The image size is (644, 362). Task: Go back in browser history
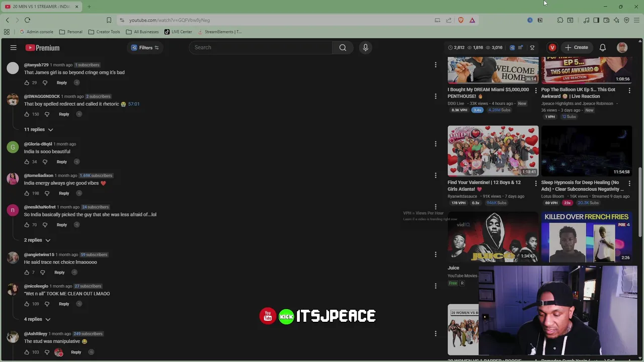[7, 20]
